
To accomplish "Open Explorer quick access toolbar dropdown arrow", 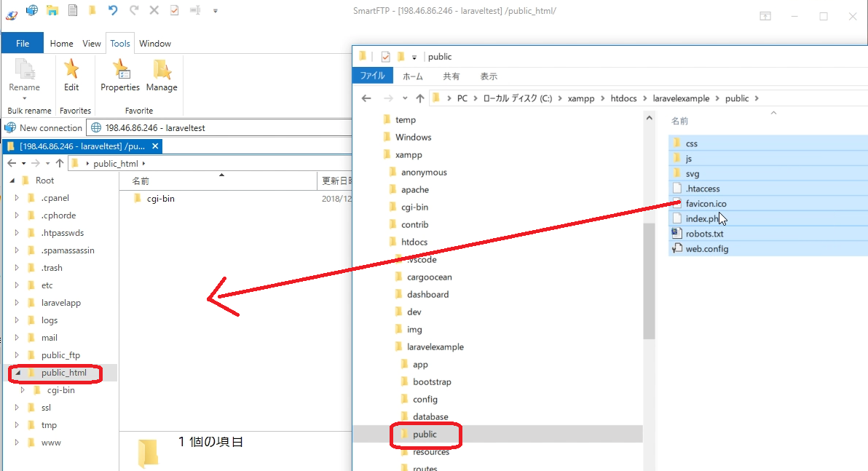I will coord(414,57).
